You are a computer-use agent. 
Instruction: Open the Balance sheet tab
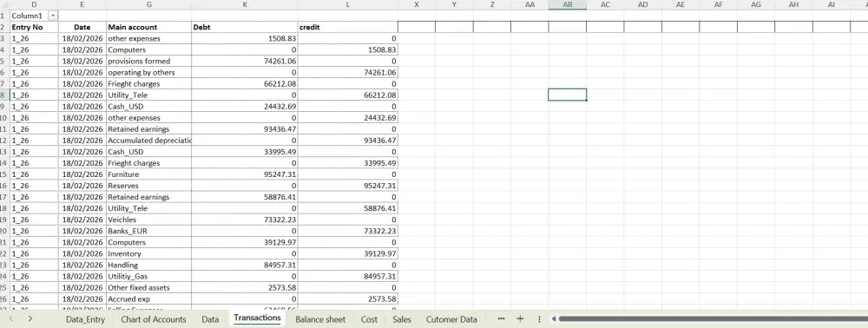(x=320, y=319)
